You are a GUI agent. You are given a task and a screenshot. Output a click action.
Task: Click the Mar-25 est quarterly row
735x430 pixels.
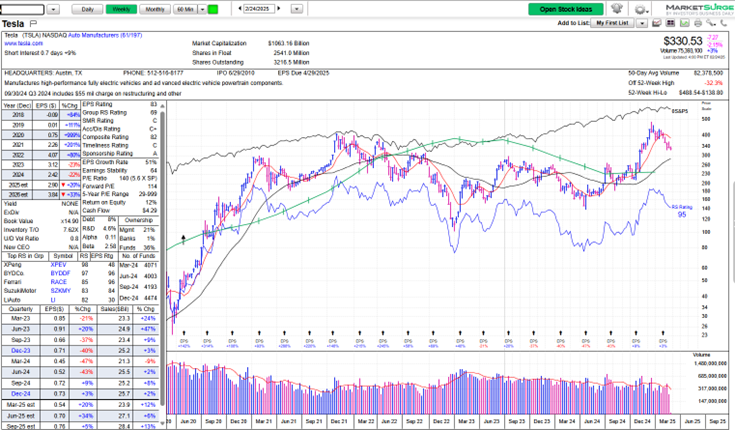(80, 405)
